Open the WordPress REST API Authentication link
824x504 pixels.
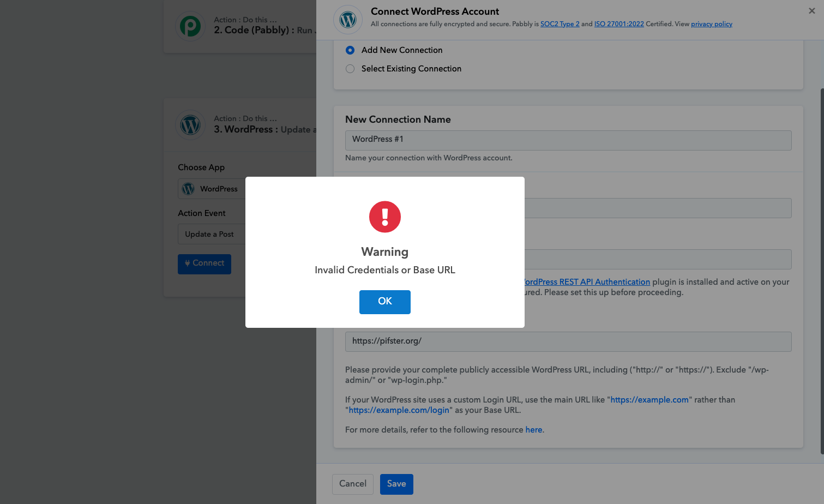click(587, 282)
